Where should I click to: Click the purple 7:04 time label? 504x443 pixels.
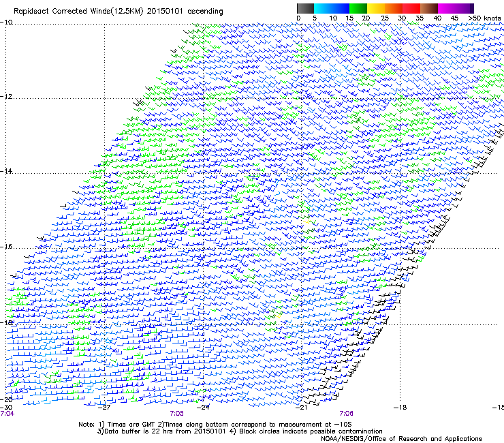tap(7, 414)
